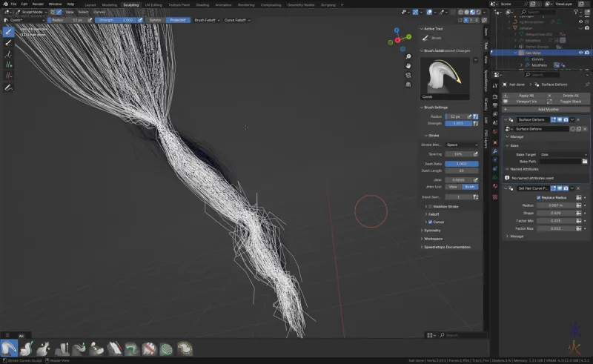Click the Bake Path folder browse icon
Viewport: 593px width, 364px height.
coord(585,162)
